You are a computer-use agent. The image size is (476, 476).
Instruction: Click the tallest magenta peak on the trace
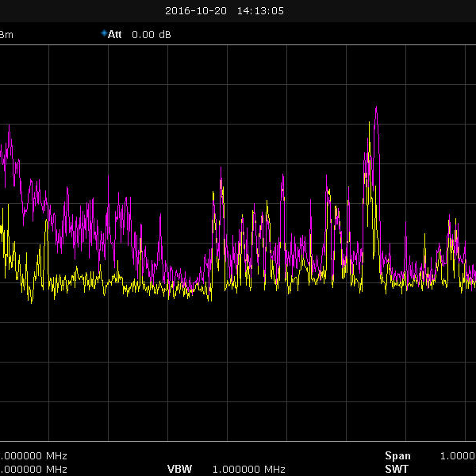[x=376, y=109]
